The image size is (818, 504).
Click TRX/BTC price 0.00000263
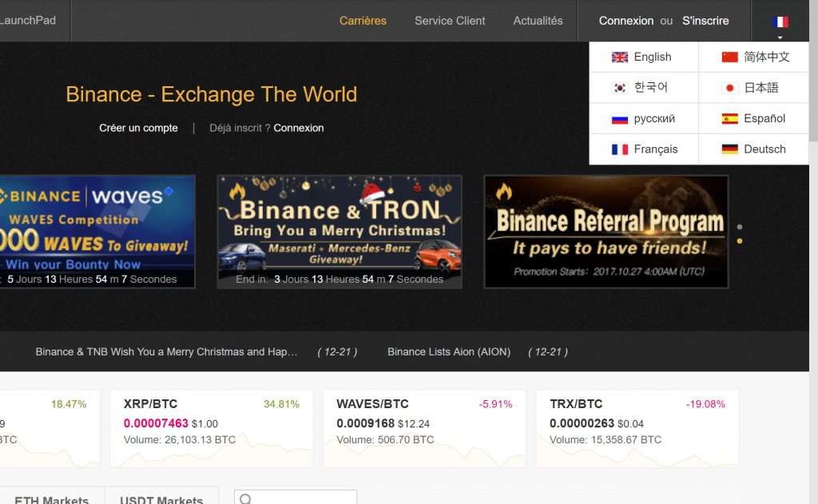click(582, 423)
